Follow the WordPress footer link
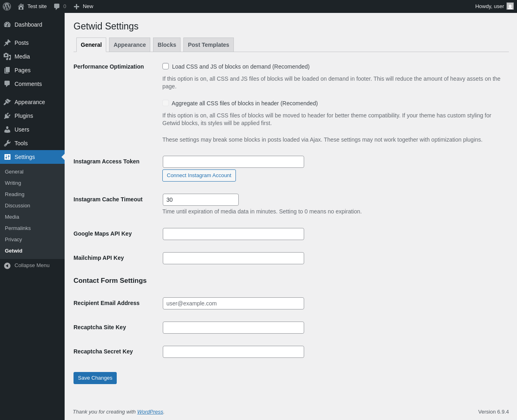 [150, 412]
